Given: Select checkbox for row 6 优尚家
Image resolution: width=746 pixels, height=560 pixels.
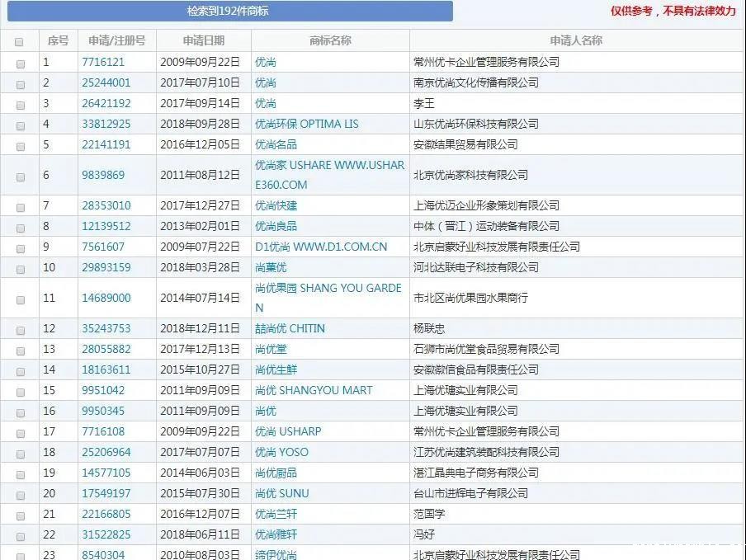Looking at the screenshot, I should (21, 176).
